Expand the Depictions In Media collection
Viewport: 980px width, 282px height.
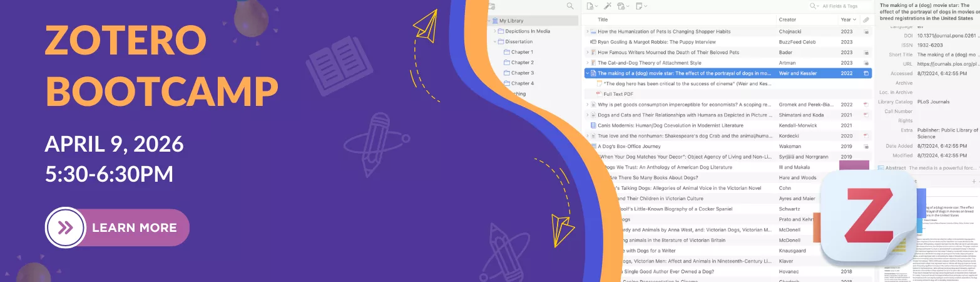tap(494, 31)
